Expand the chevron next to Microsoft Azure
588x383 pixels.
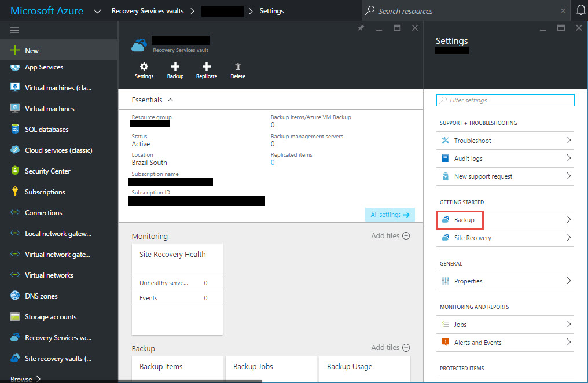pyautogui.click(x=97, y=10)
